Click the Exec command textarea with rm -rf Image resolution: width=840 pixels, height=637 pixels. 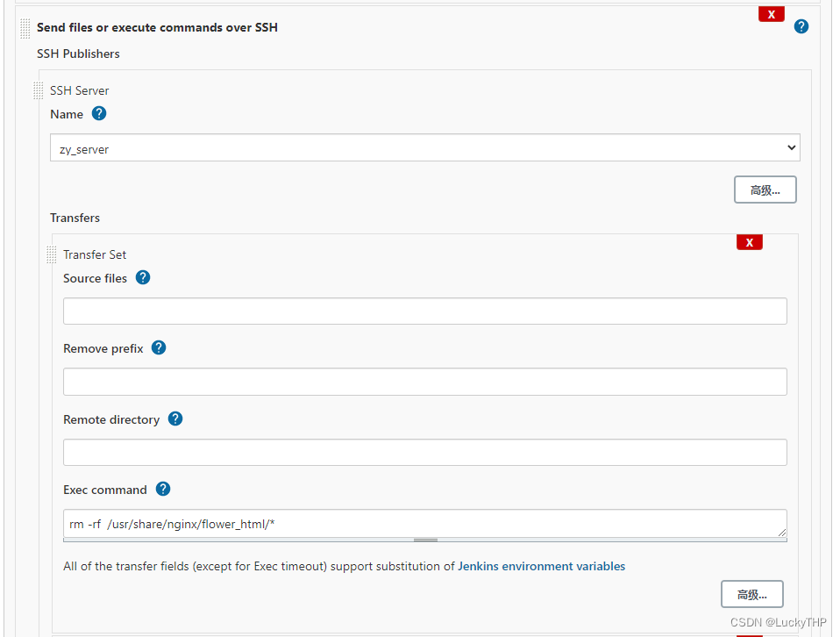coord(424,523)
